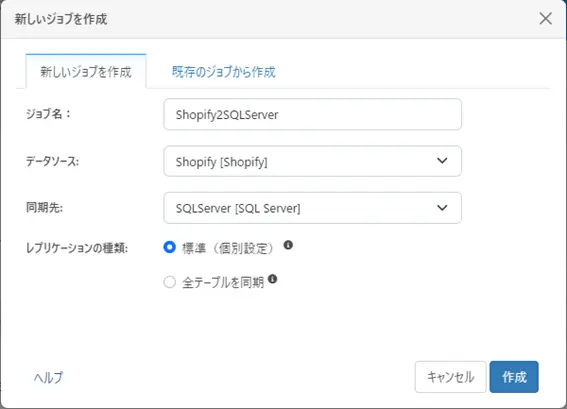Switch to the 新しいジョブを作成 tab
The height and width of the screenshot is (409, 567).
click(x=86, y=72)
